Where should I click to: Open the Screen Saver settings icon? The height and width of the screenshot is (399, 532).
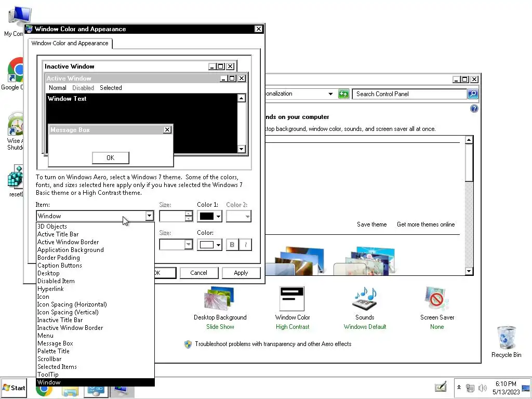pyautogui.click(x=436, y=299)
